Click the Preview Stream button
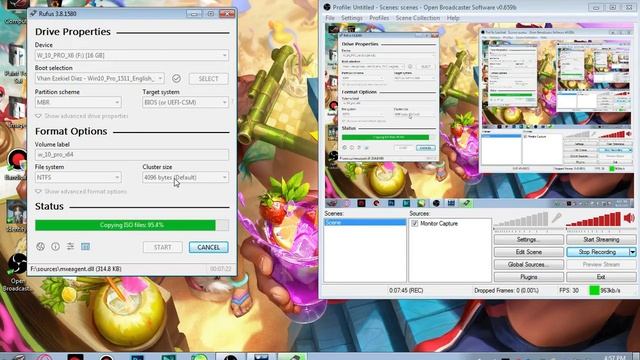640x360 pixels. pyautogui.click(x=601, y=264)
